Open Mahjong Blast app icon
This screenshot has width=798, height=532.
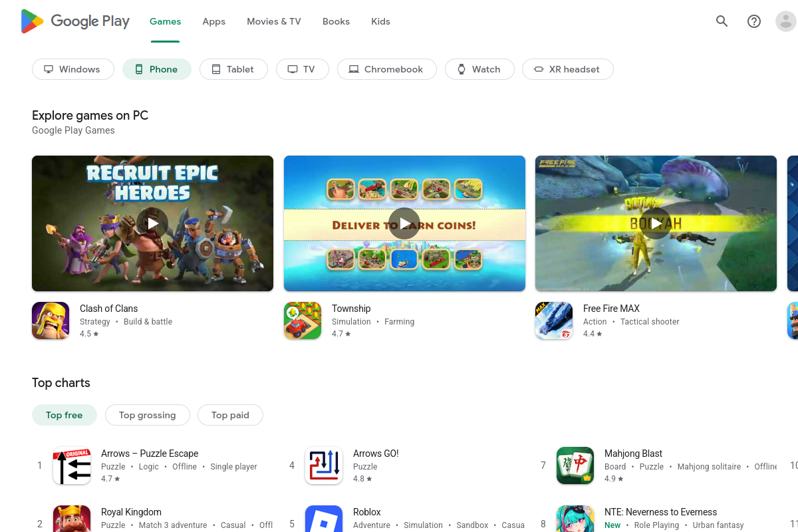[x=575, y=465]
